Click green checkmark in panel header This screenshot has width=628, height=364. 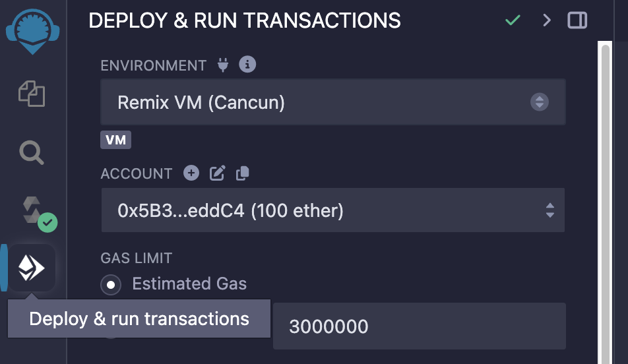[513, 20]
